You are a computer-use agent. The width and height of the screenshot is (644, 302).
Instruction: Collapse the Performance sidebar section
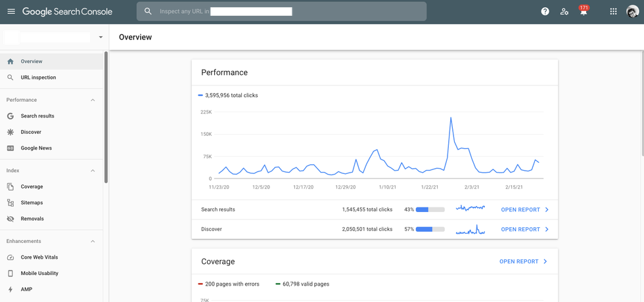click(x=93, y=100)
